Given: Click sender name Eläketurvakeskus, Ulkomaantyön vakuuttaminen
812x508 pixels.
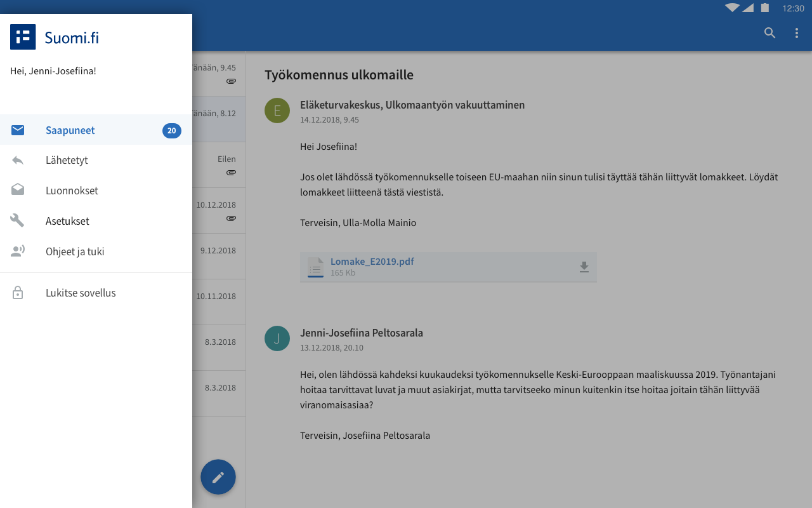Looking at the screenshot, I should click(x=412, y=105).
